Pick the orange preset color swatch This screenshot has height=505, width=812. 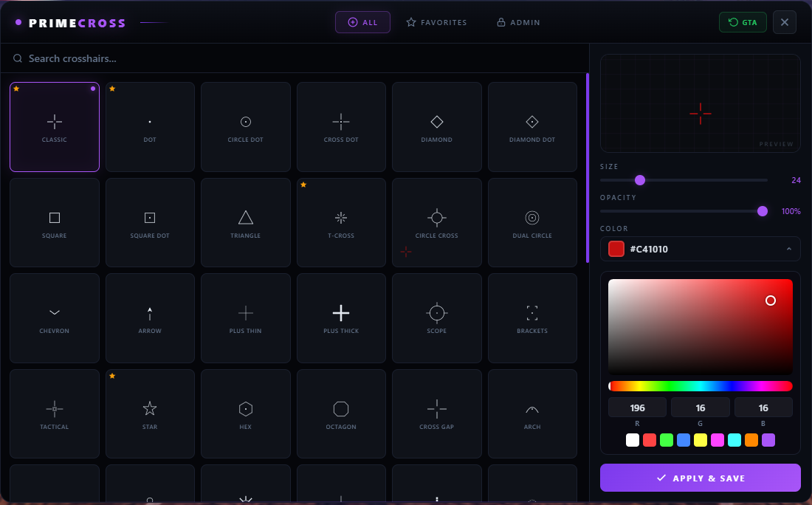pyautogui.click(x=751, y=440)
